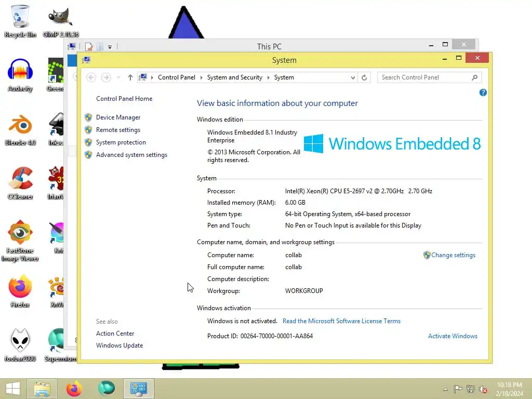Screen dimensions: 532x399
Task: Open This PC quick access toolbar dropdown
Action: pyautogui.click(x=110, y=47)
